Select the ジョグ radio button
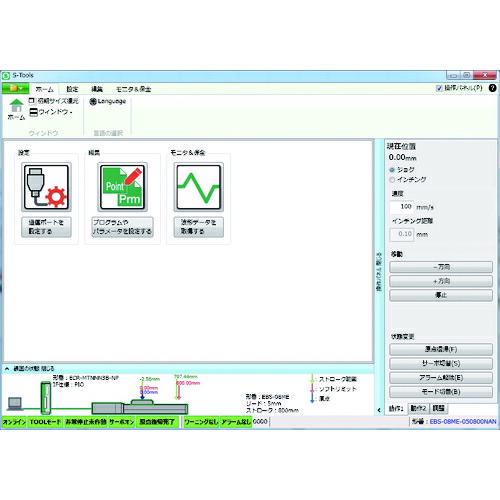Viewport: 500px width, 500px height. [392, 170]
